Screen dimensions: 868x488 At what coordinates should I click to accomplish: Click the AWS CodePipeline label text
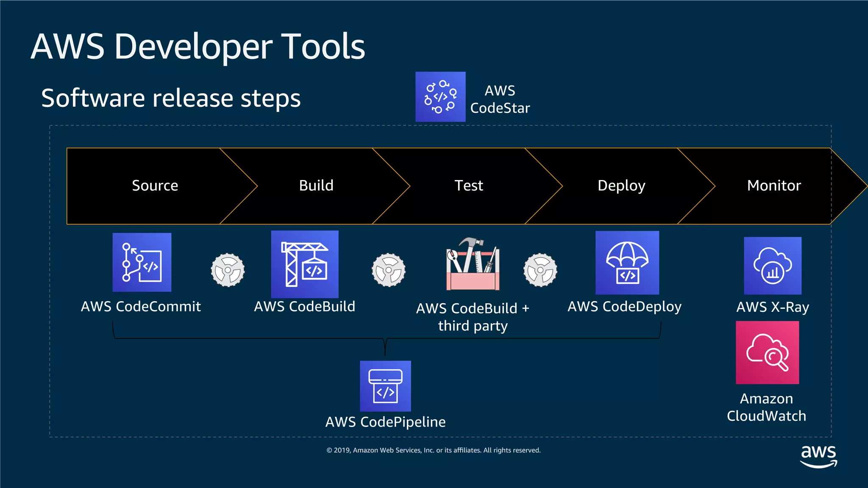(x=385, y=422)
